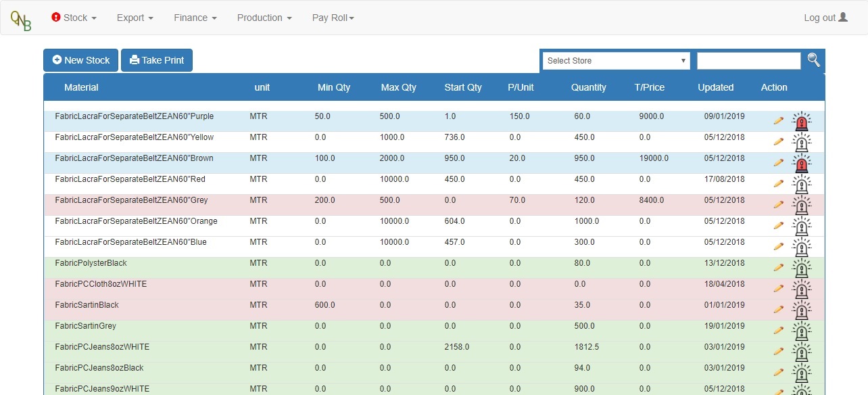Click red alarm icon for Brown fabric row
This screenshot has width=868, height=395.
802,164
